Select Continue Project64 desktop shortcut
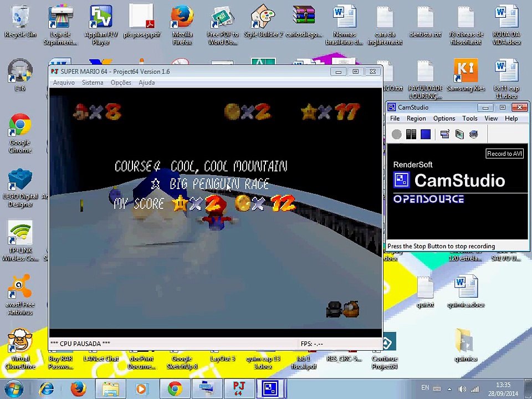Image resolution: width=532 pixels, height=399 pixels. click(385, 351)
